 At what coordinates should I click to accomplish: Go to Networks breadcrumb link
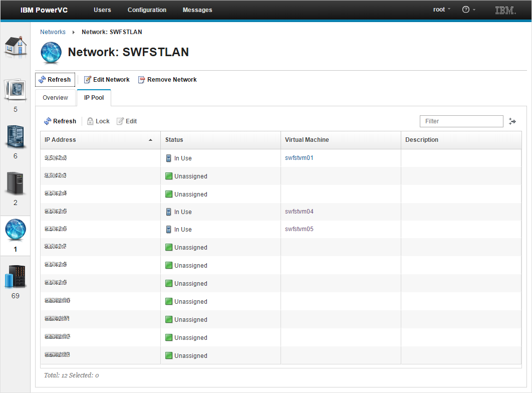pyautogui.click(x=53, y=32)
